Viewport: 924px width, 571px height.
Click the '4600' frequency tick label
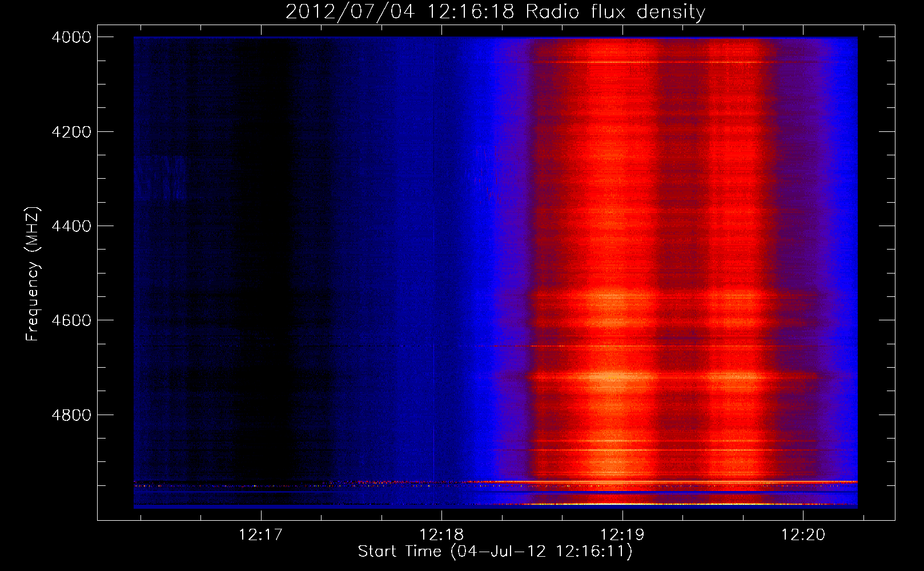point(71,320)
